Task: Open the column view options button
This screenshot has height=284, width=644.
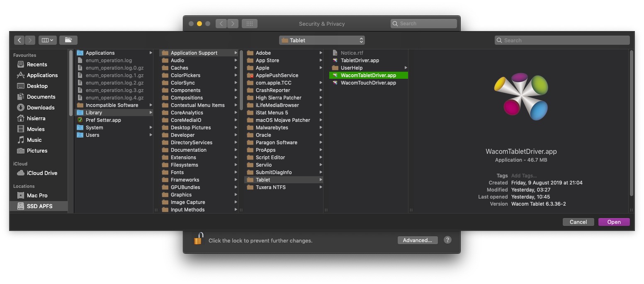Action: pos(48,40)
